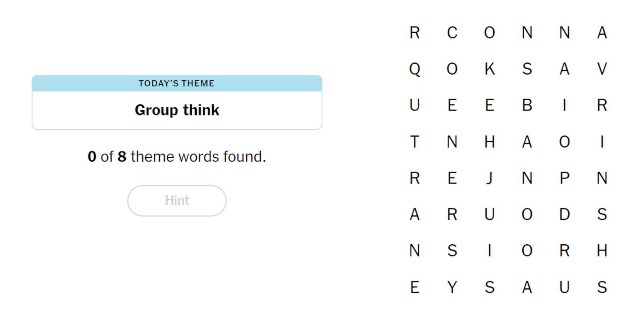Select the letter P tile
Viewport: 644px width, 322px height.
tap(564, 178)
